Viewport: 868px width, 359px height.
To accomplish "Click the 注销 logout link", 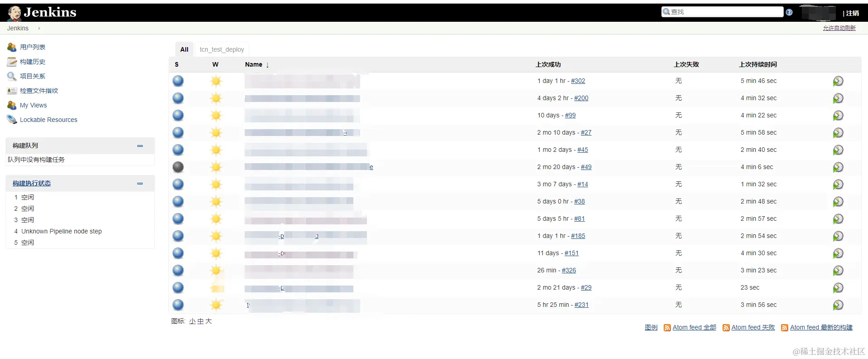I will coord(853,13).
